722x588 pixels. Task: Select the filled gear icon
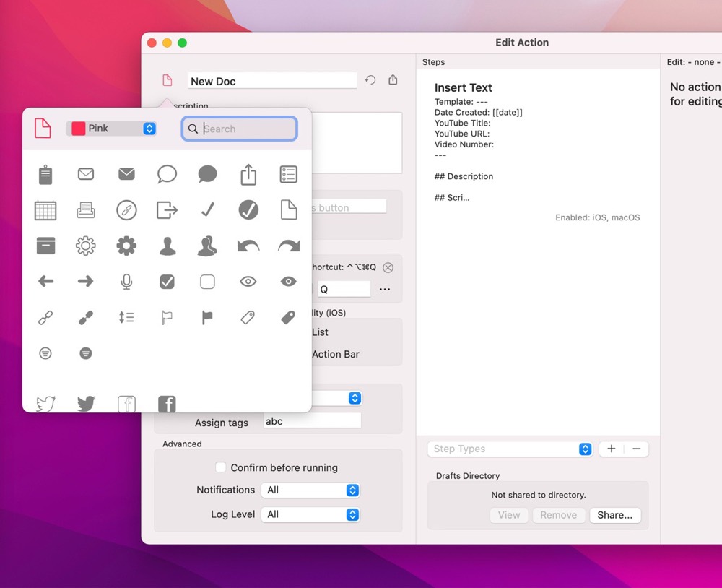pyautogui.click(x=126, y=246)
